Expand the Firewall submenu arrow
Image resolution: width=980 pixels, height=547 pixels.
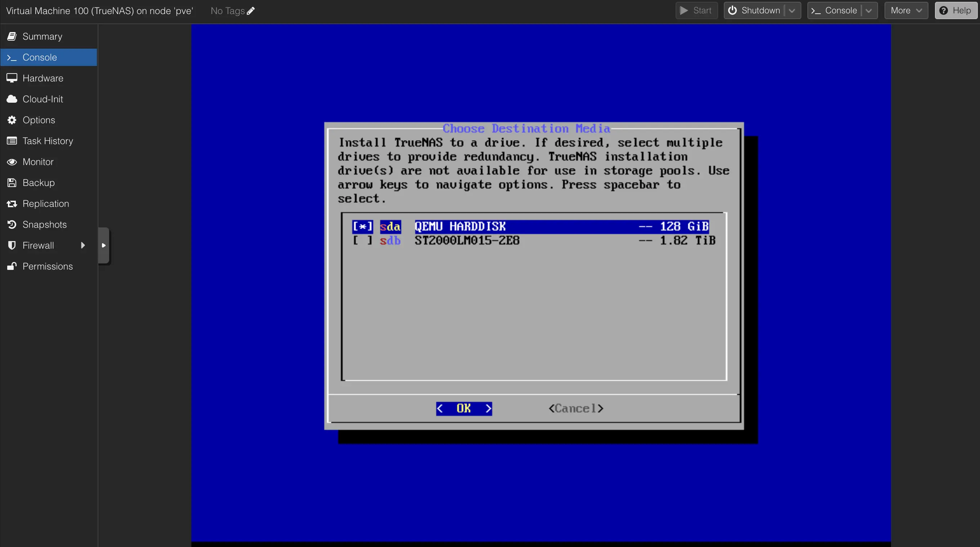(83, 246)
